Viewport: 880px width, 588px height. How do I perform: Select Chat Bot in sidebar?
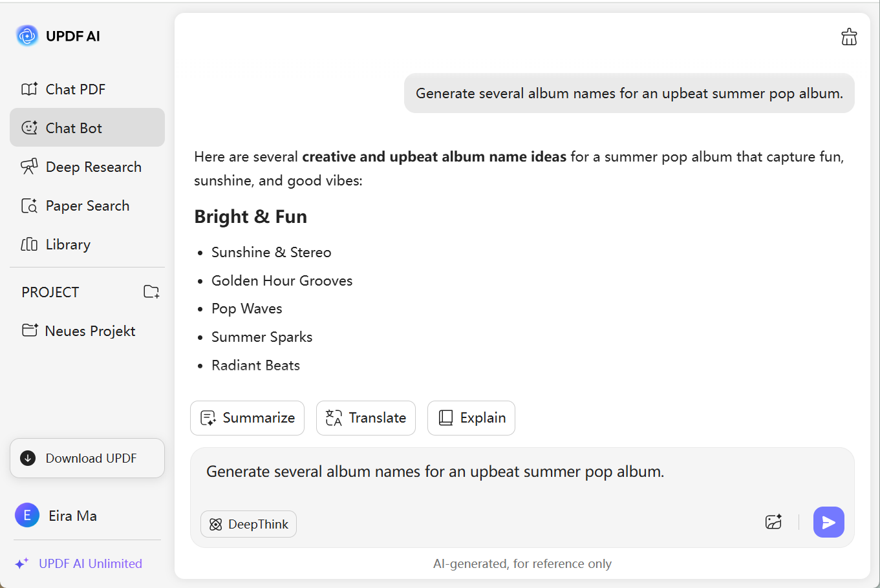pos(74,128)
